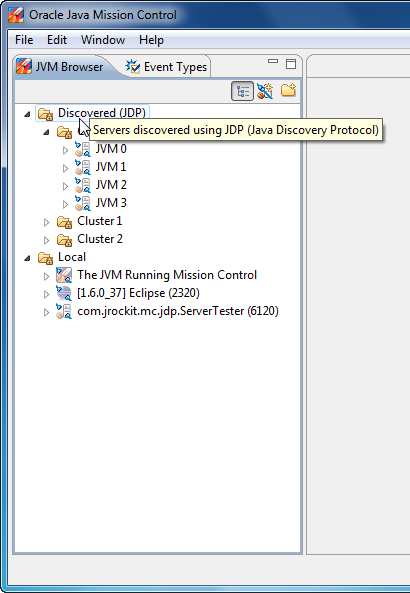Select the JVM Browser tab
Screen dimensions: 410x593
point(61,67)
